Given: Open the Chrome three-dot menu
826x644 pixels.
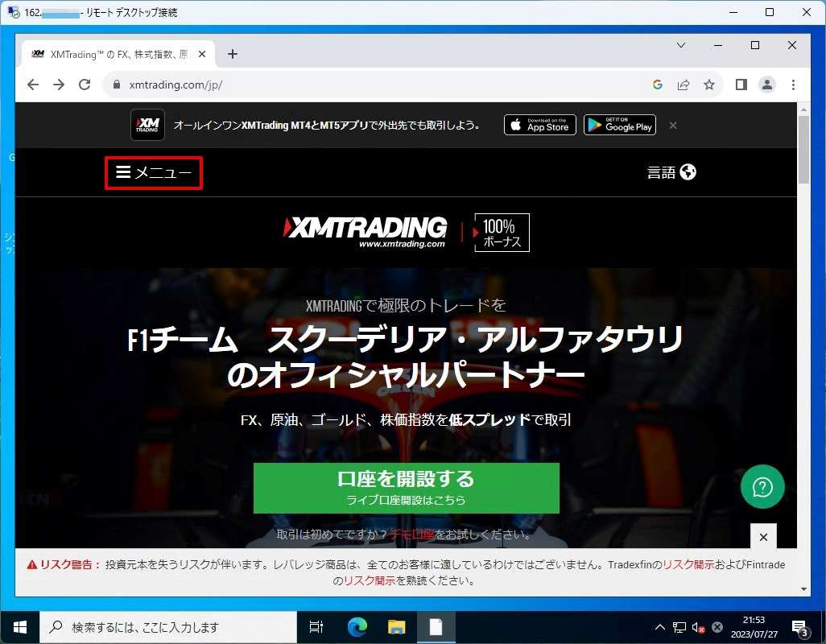Looking at the screenshot, I should [x=793, y=85].
